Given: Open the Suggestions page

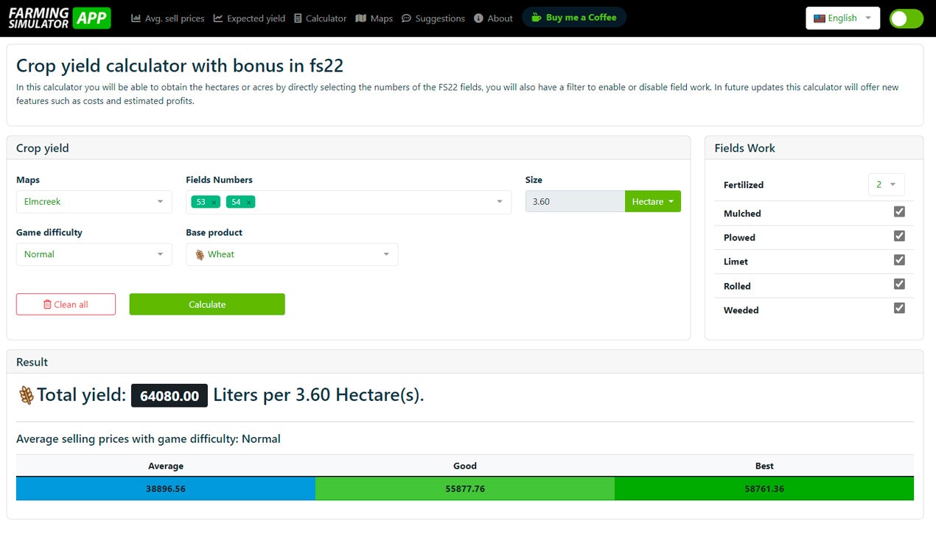Looking at the screenshot, I should point(433,18).
